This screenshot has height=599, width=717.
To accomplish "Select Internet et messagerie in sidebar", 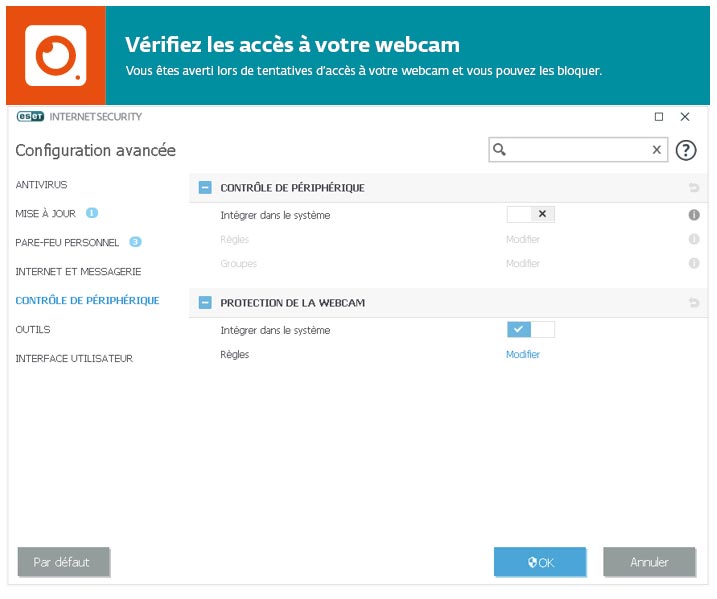I will (78, 271).
